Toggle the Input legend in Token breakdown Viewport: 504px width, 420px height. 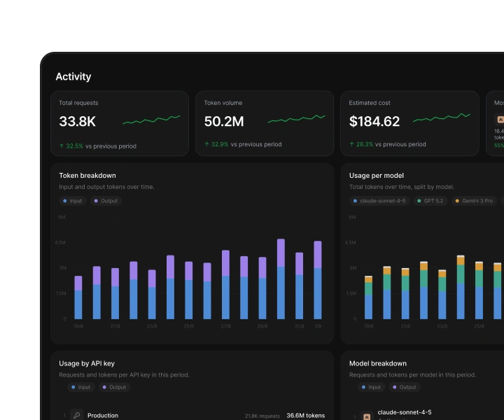coord(73,201)
